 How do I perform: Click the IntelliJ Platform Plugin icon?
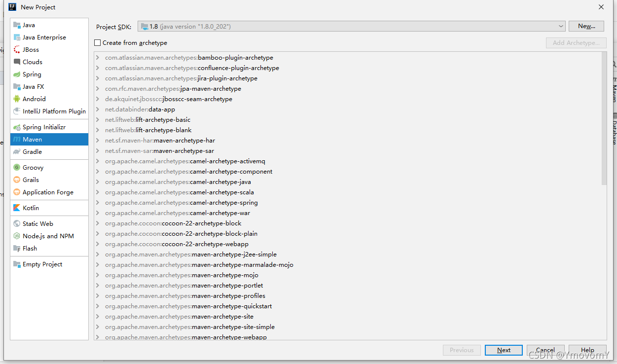coord(17,111)
